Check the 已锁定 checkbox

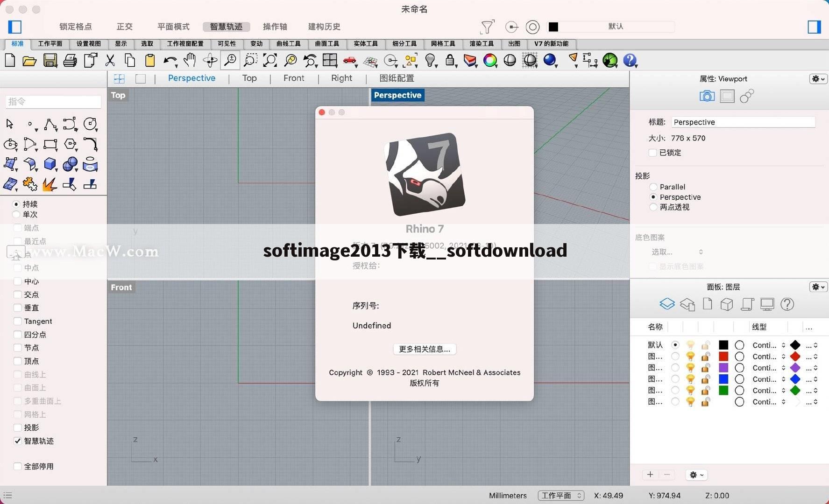point(653,153)
